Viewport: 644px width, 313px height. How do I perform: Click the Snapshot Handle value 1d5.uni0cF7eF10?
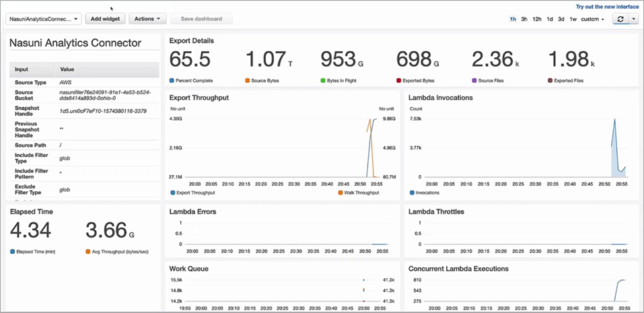(x=103, y=111)
